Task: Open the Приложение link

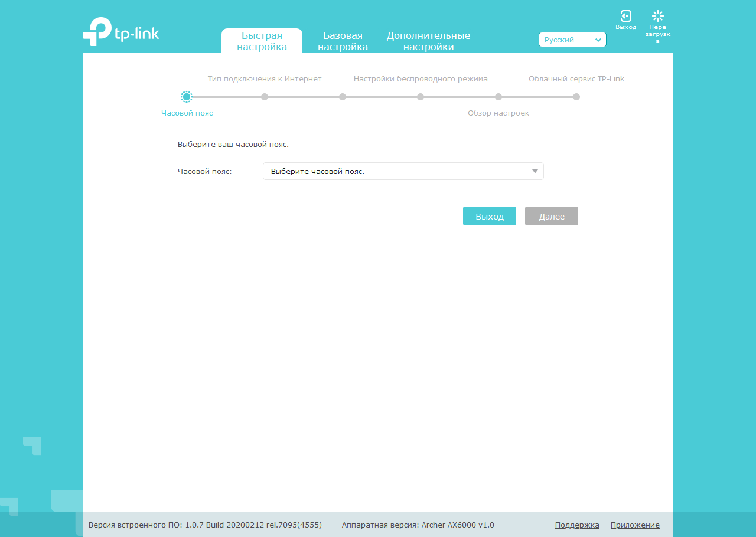Action: click(x=635, y=525)
